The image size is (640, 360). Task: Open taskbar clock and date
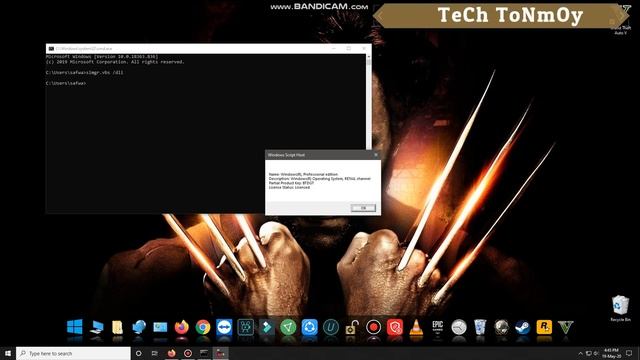[611, 353]
